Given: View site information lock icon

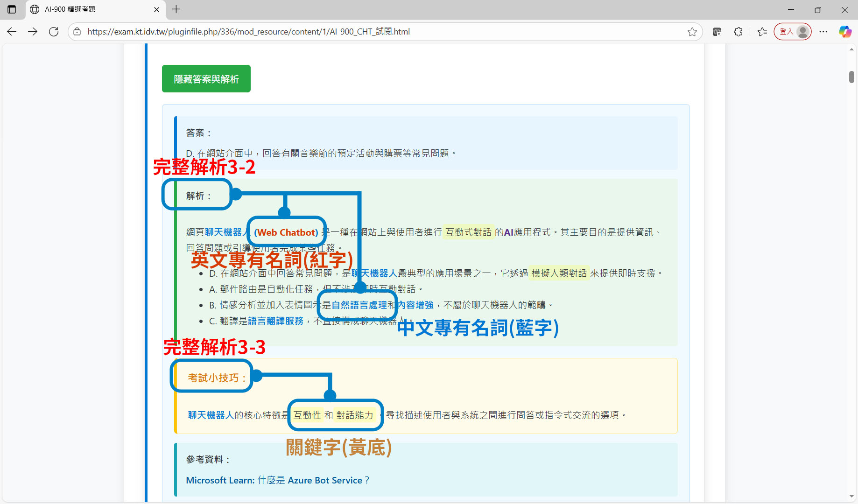Looking at the screenshot, I should (77, 32).
